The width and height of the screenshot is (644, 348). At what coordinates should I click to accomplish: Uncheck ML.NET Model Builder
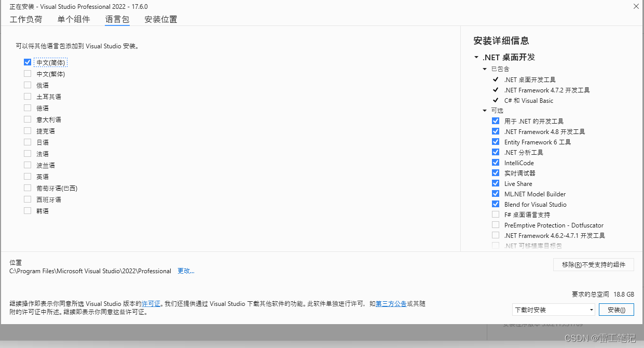click(496, 194)
